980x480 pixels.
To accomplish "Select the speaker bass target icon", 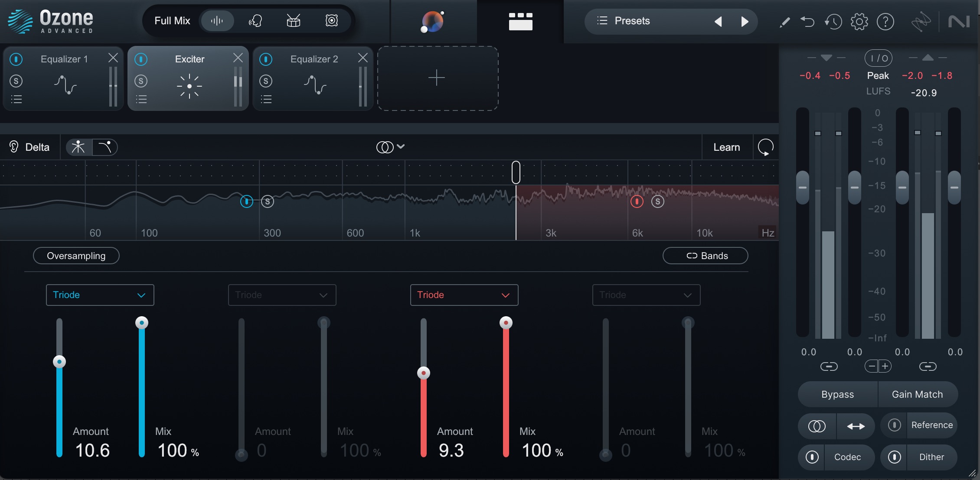I will coord(332,21).
